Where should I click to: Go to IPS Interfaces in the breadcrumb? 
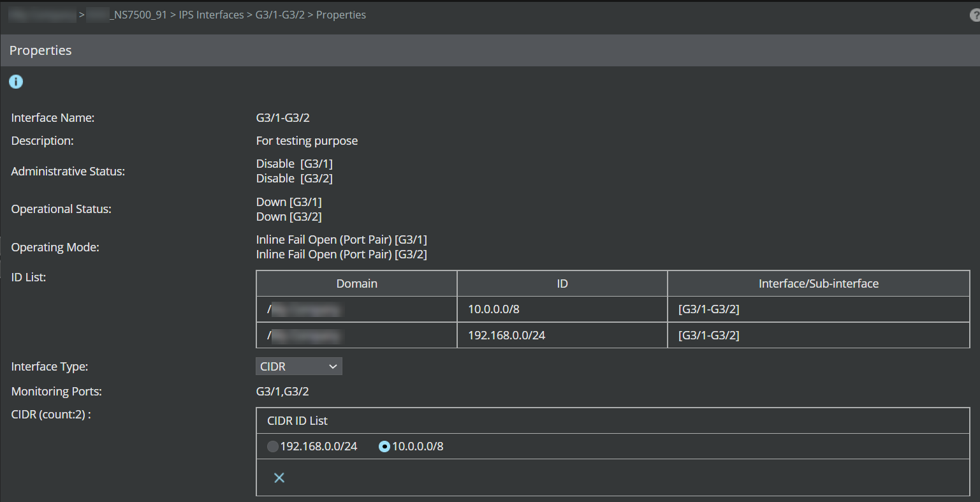pos(211,15)
